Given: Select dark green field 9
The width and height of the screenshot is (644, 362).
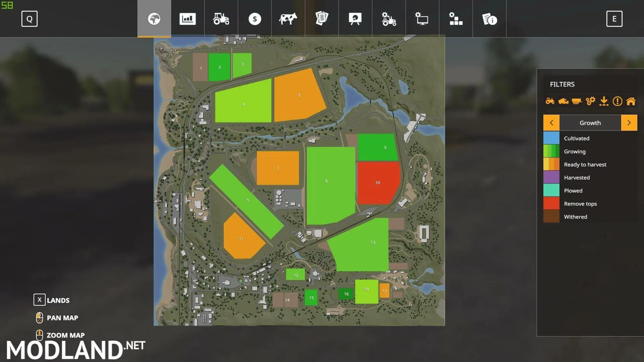Looking at the screenshot, I should (377, 147).
